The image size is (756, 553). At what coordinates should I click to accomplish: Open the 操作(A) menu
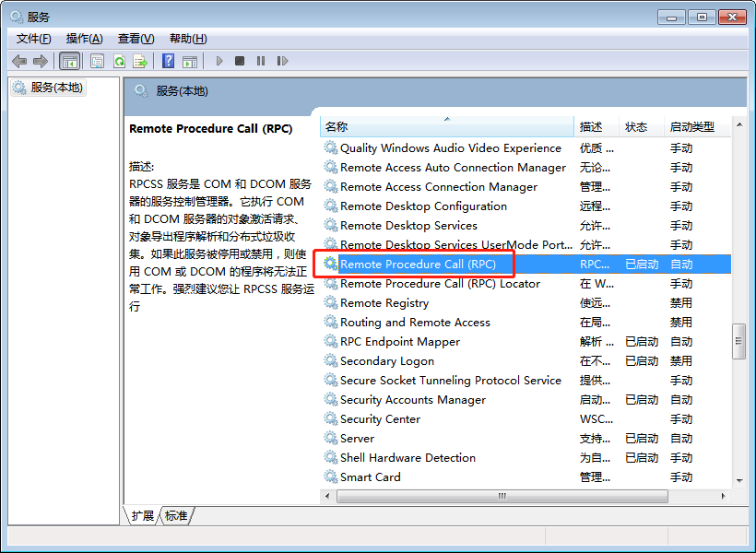(x=85, y=39)
